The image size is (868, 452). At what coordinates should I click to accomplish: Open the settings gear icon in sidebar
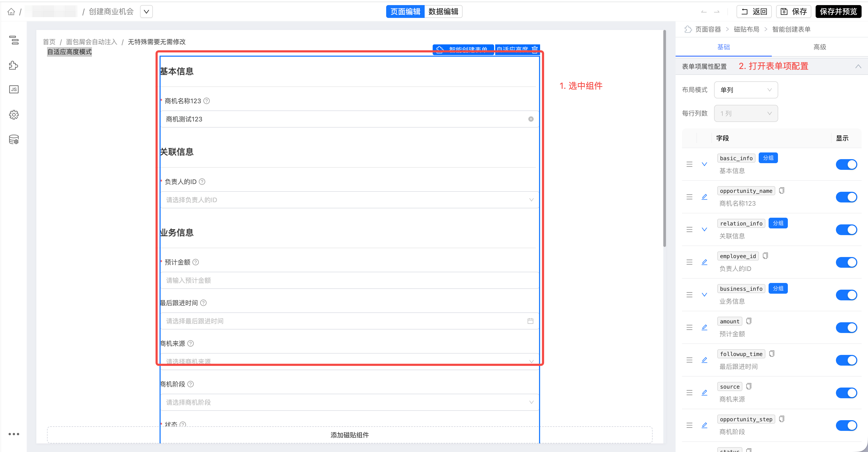click(x=14, y=115)
